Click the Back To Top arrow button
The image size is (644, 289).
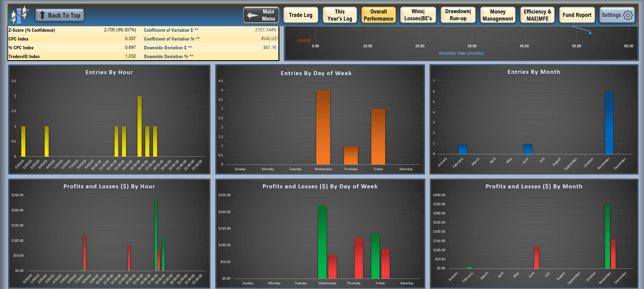pyautogui.click(x=60, y=15)
